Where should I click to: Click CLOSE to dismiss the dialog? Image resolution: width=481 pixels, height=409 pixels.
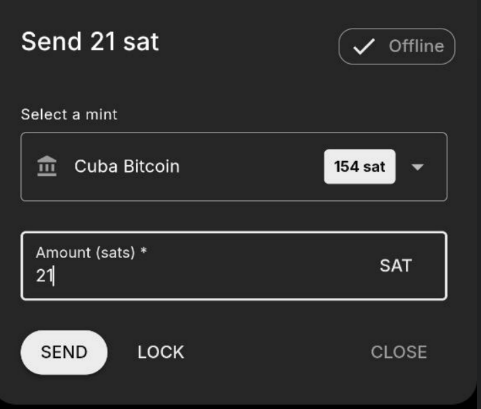(x=399, y=352)
